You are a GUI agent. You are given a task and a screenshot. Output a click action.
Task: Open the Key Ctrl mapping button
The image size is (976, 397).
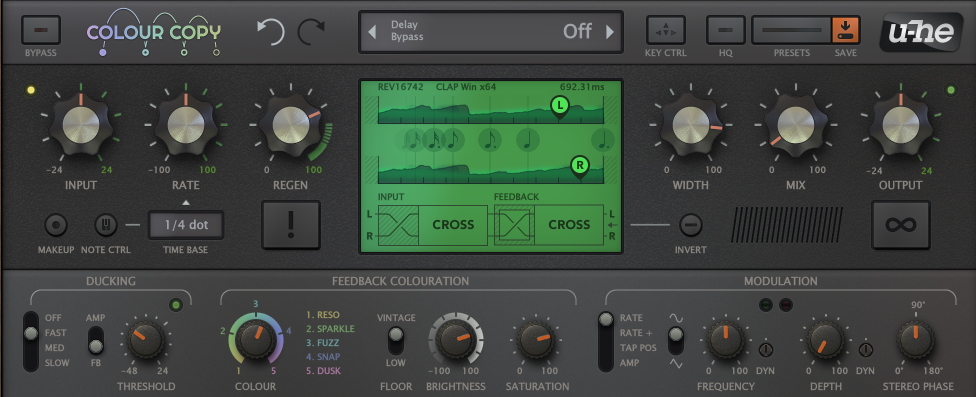666,30
